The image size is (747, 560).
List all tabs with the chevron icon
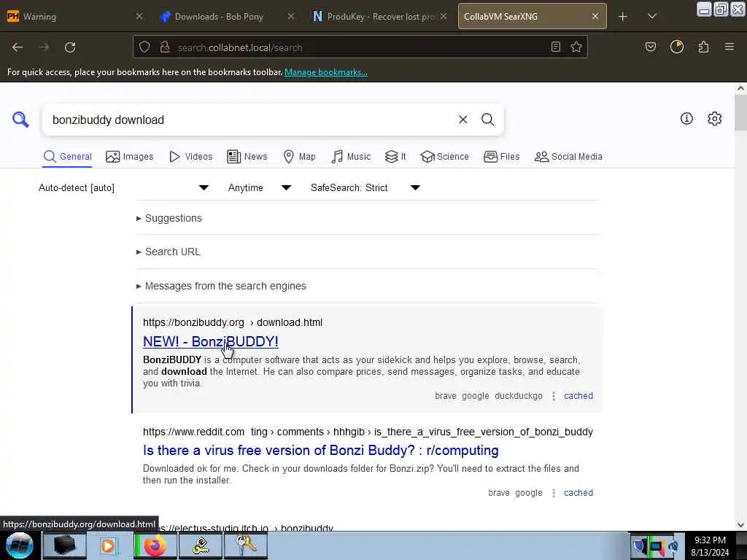tap(652, 17)
